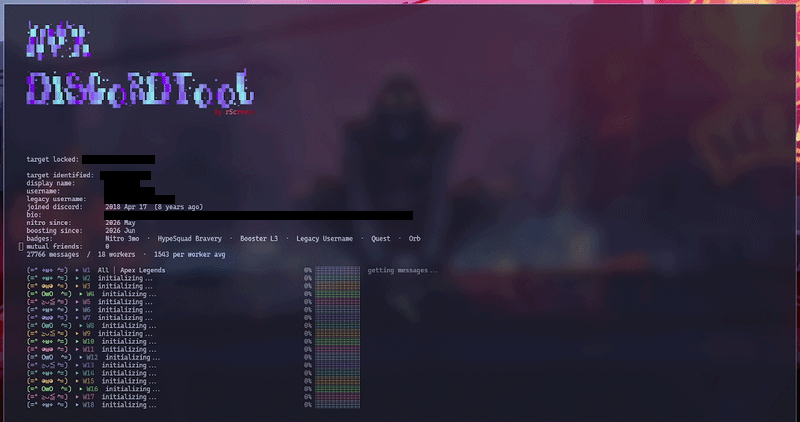Click 'getting messages...' status text
The width and height of the screenshot is (800, 422).
tap(403, 270)
